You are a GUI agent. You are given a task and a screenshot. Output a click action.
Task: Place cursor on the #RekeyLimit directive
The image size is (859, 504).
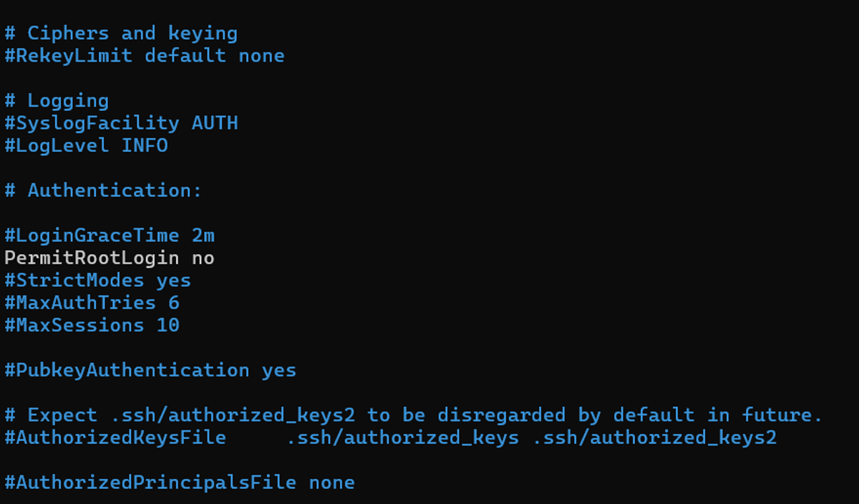click(x=68, y=56)
